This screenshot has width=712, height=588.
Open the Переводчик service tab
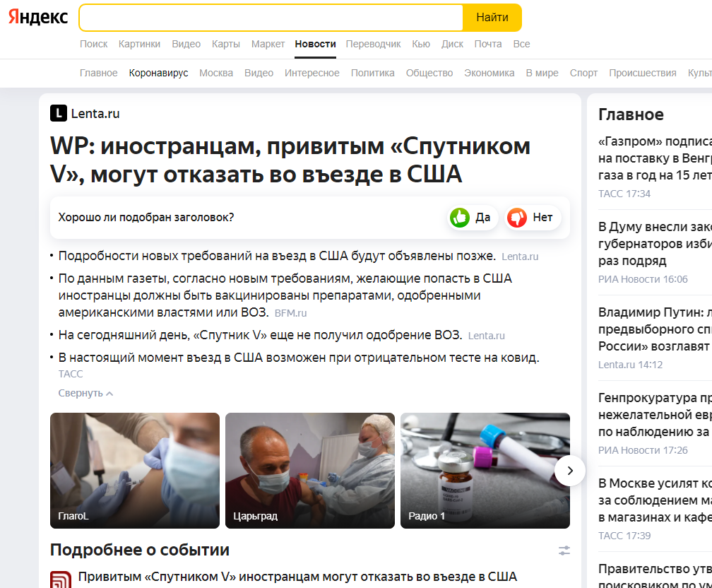pyautogui.click(x=373, y=44)
